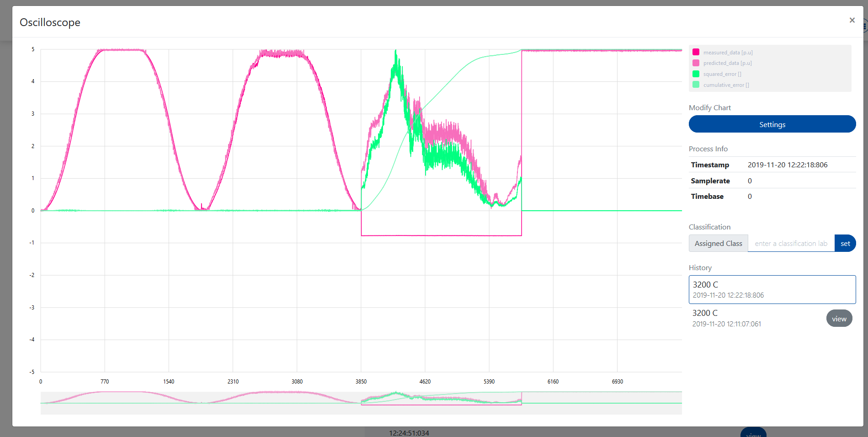Image resolution: width=868 pixels, height=437 pixels.
Task: Click the cumulative_error legend color swatch
Action: [696, 85]
